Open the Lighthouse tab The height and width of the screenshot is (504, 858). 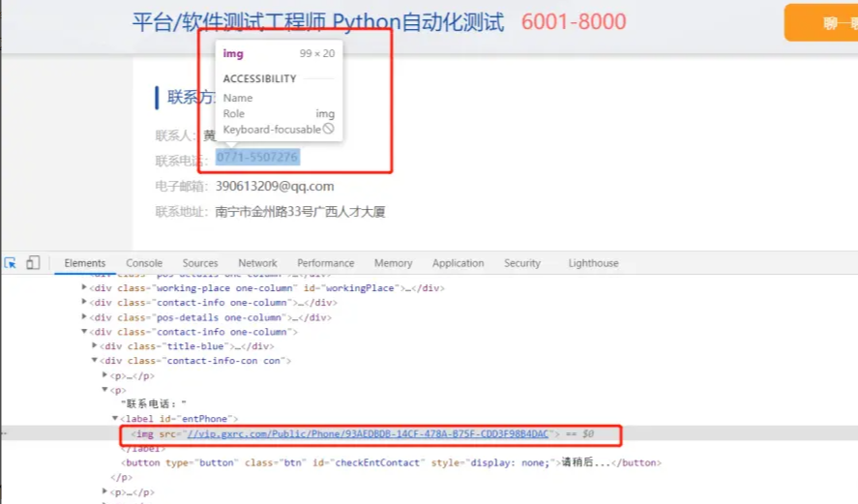point(593,263)
